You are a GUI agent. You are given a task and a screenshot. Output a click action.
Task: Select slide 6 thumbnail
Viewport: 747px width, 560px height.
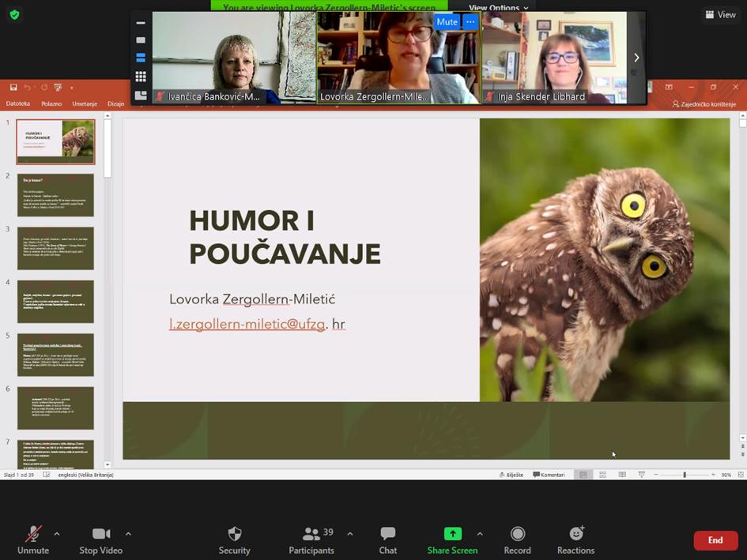pos(56,408)
